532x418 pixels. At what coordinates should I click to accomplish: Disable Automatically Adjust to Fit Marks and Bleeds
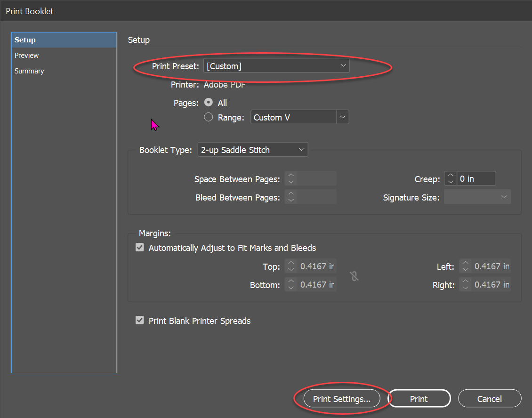pos(140,247)
